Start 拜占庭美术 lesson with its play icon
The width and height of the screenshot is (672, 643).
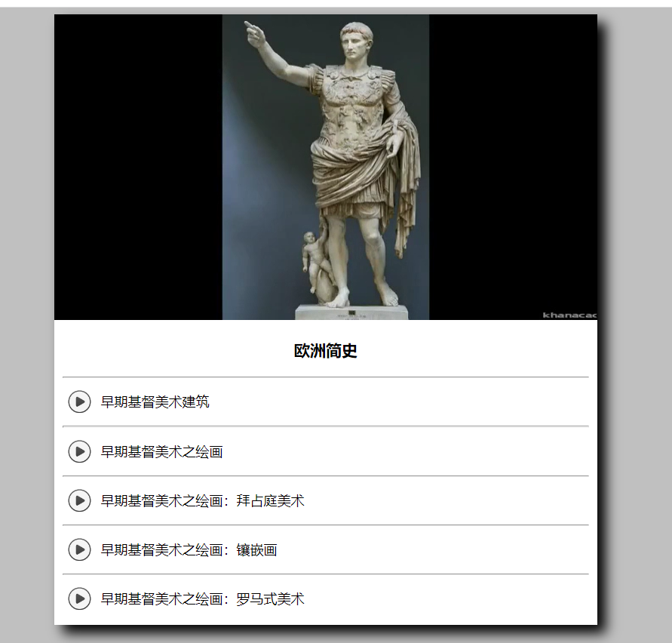(79, 500)
